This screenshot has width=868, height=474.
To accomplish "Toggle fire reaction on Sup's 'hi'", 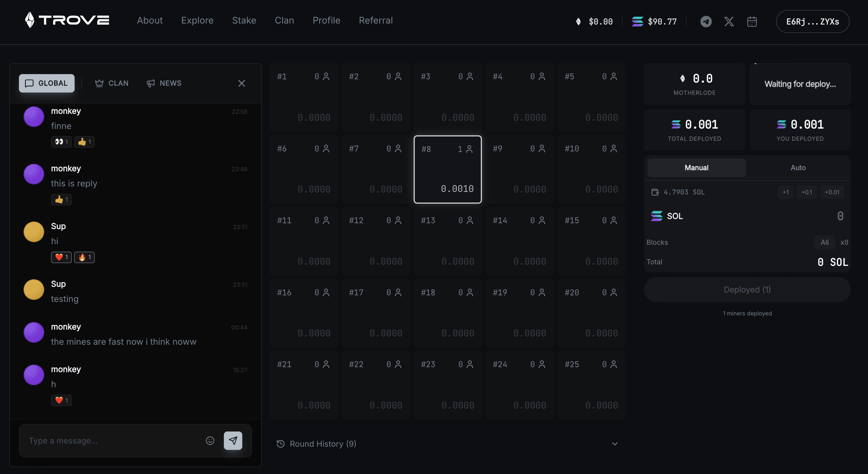I will click(x=84, y=257).
